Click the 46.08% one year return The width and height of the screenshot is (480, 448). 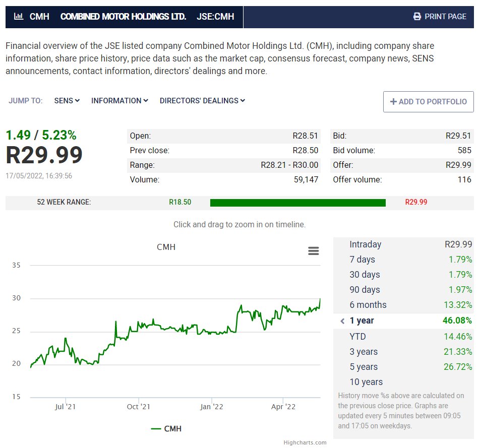click(x=457, y=321)
